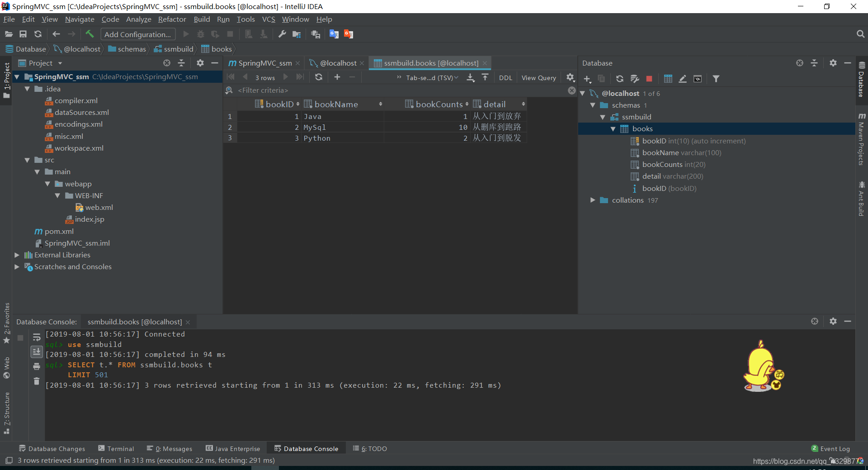Click the schemas breadcrumb

127,49
